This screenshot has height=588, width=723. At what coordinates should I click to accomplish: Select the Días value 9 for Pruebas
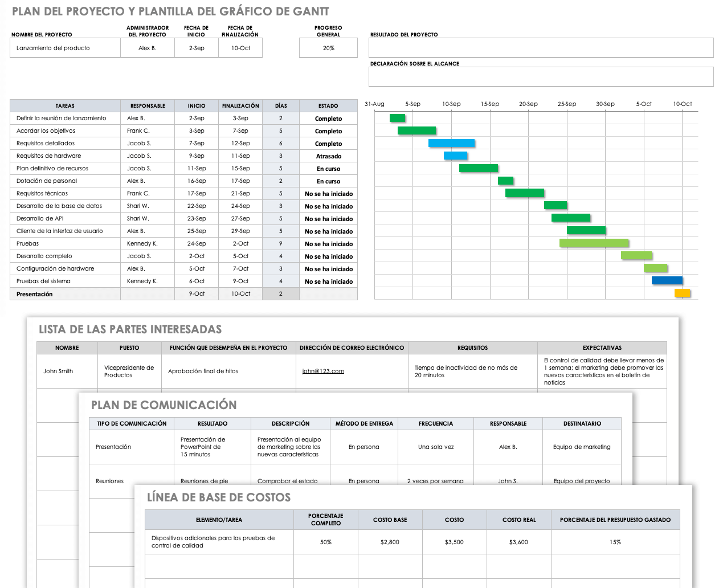280,244
